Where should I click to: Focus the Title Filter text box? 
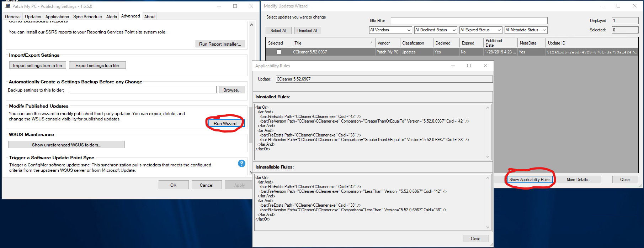[469, 21]
